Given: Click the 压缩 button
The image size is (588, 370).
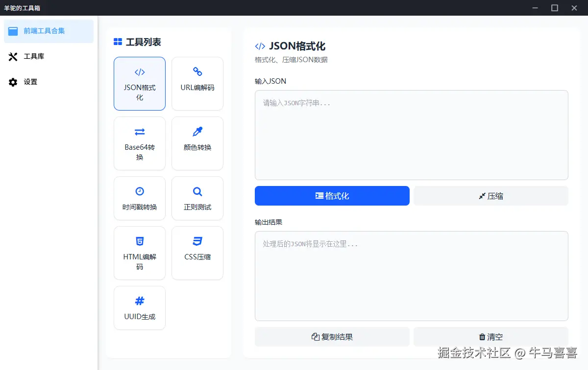Looking at the screenshot, I should [490, 196].
